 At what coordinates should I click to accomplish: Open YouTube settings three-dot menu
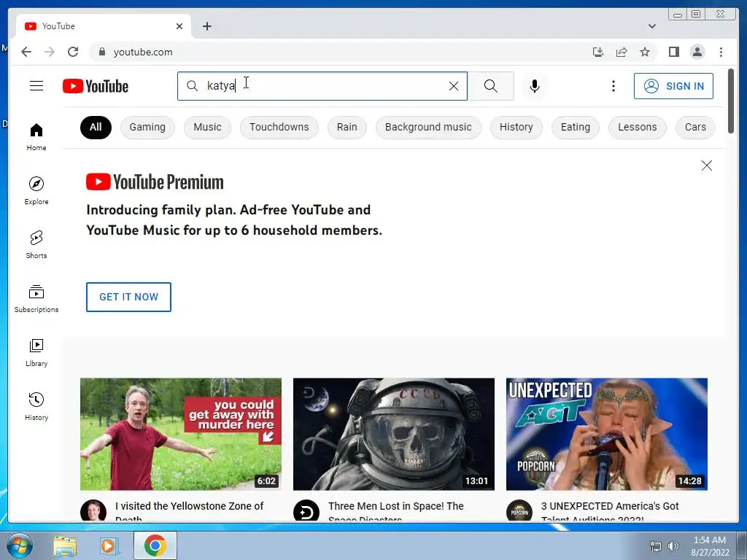click(x=613, y=86)
